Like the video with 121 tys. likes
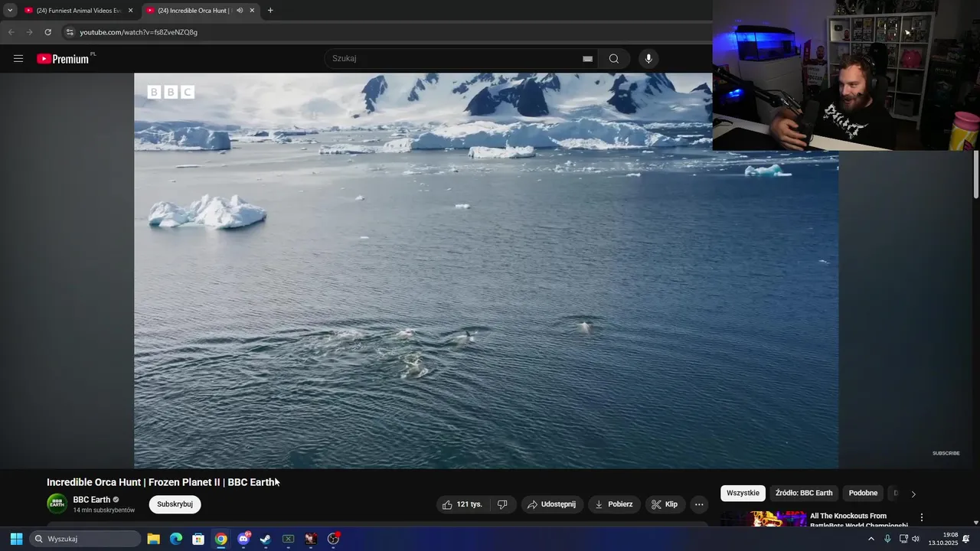Screen dimensions: 980x551 pos(463,504)
